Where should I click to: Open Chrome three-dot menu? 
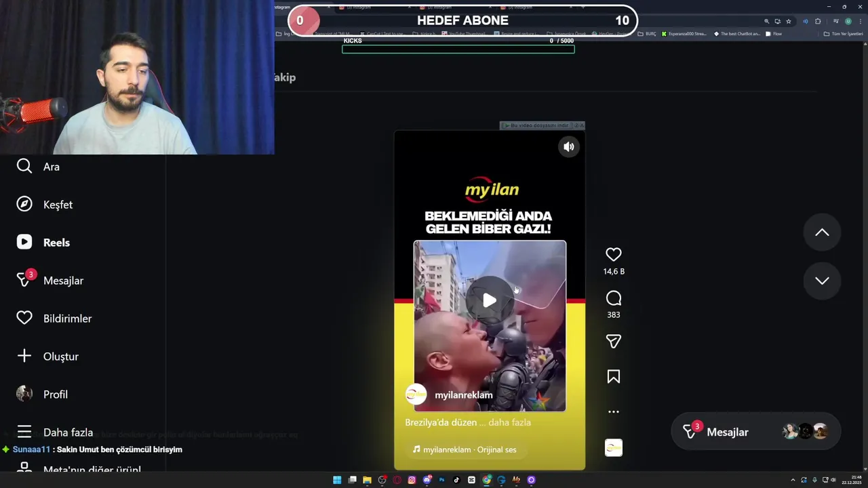pyautogui.click(x=861, y=21)
